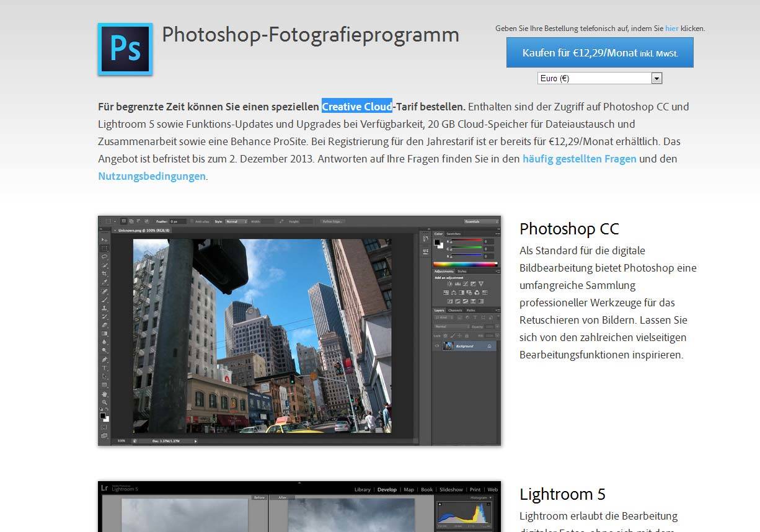Switch to the Channels tab
Viewport: 760px width, 532px height.
(x=455, y=310)
